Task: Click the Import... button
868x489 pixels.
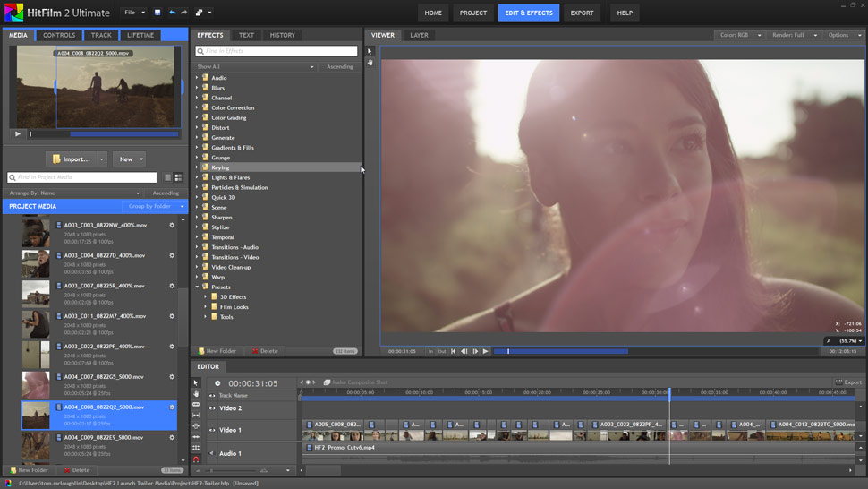Action: pyautogui.click(x=72, y=159)
